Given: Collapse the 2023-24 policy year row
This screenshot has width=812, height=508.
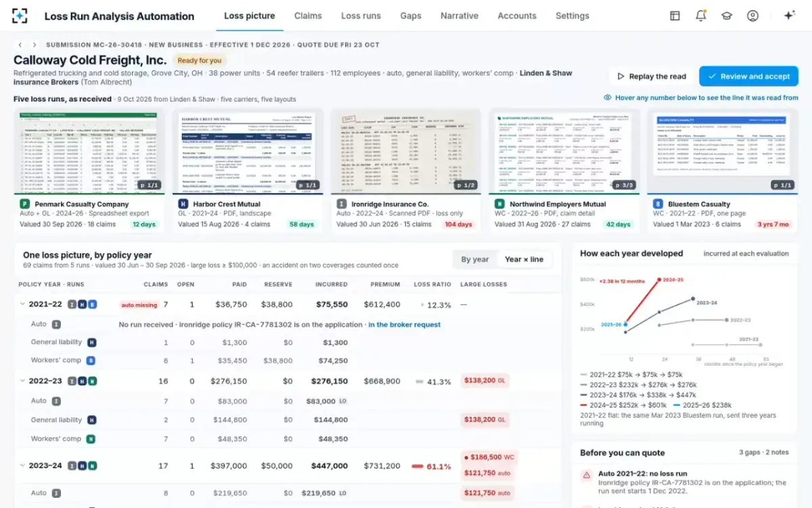Looking at the screenshot, I should click(x=22, y=465).
